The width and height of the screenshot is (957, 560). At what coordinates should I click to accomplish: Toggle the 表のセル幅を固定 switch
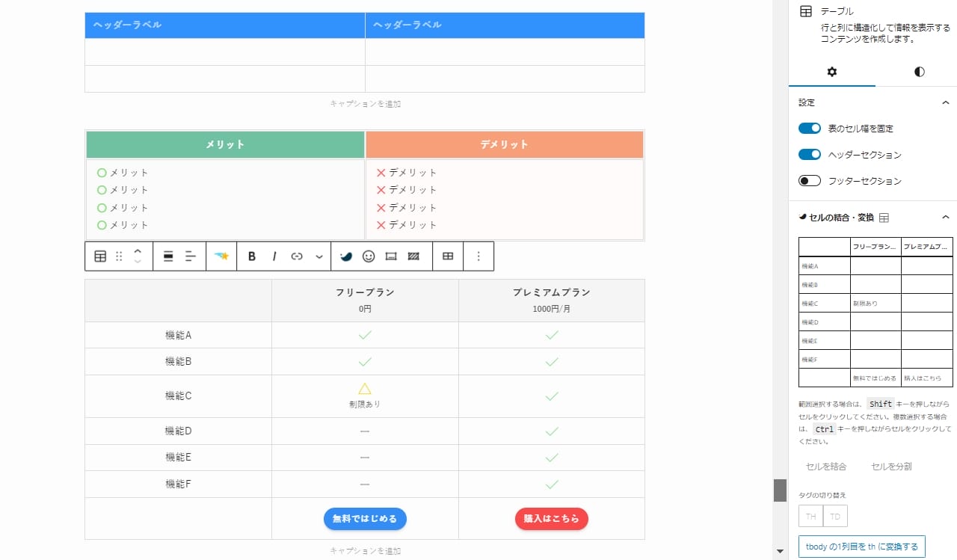point(810,129)
